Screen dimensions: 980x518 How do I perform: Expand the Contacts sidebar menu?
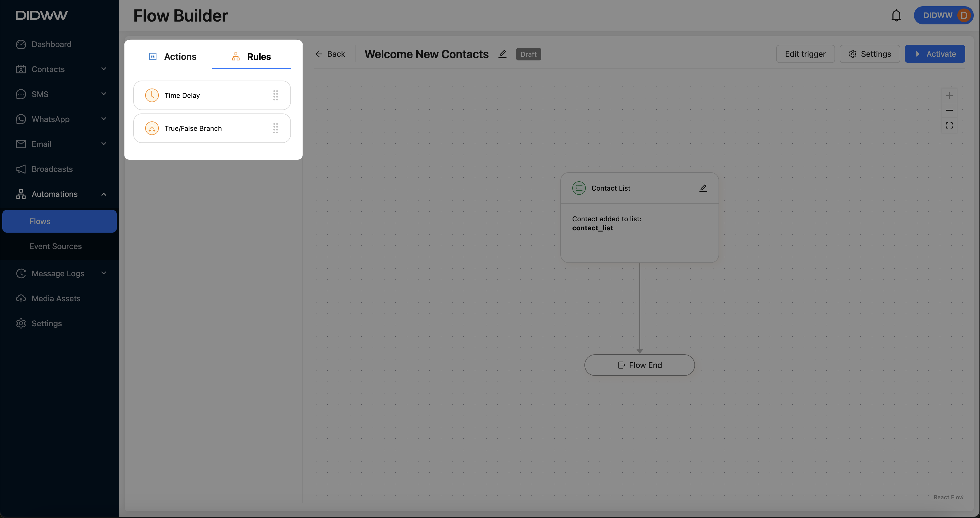coord(104,69)
